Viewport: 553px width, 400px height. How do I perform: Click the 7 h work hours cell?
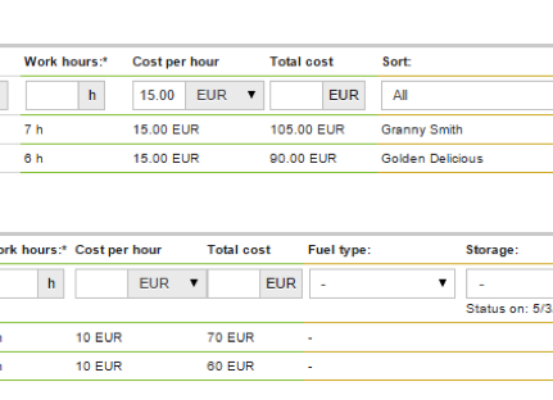[34, 130]
